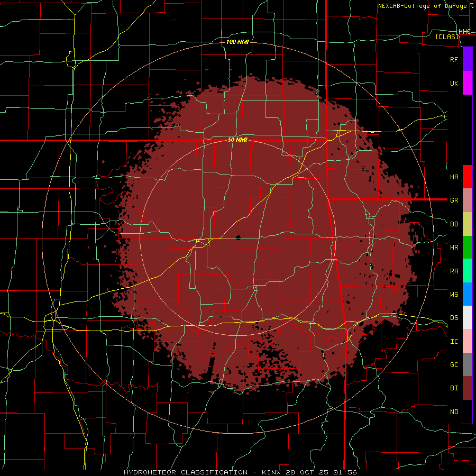The width and height of the screenshot is (476, 476).
Task: Click the HA legend label
Action: [454, 177]
